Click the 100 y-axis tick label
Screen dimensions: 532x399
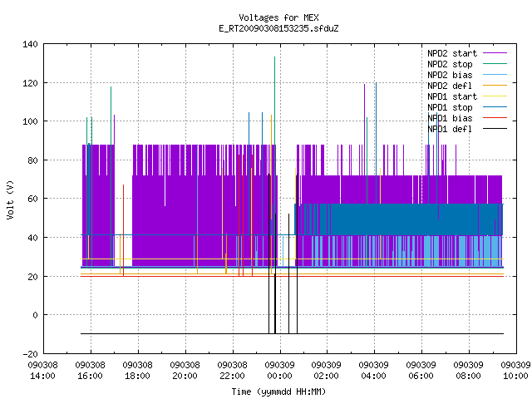30,121
